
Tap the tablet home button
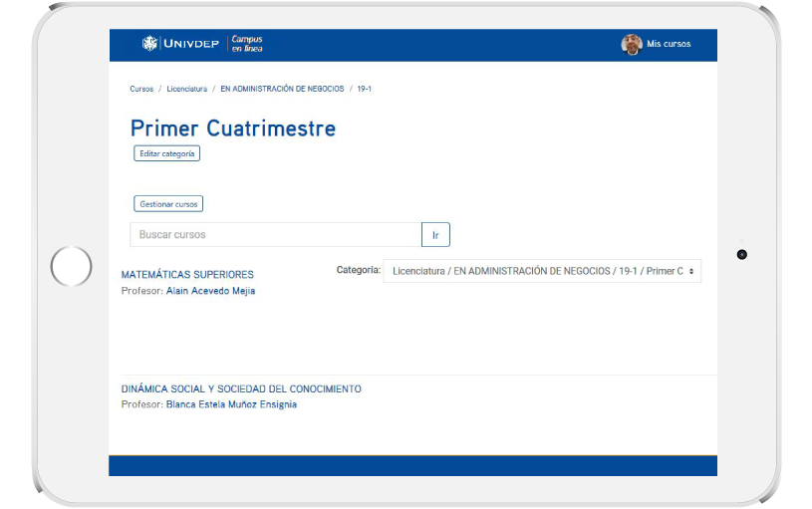click(72, 266)
